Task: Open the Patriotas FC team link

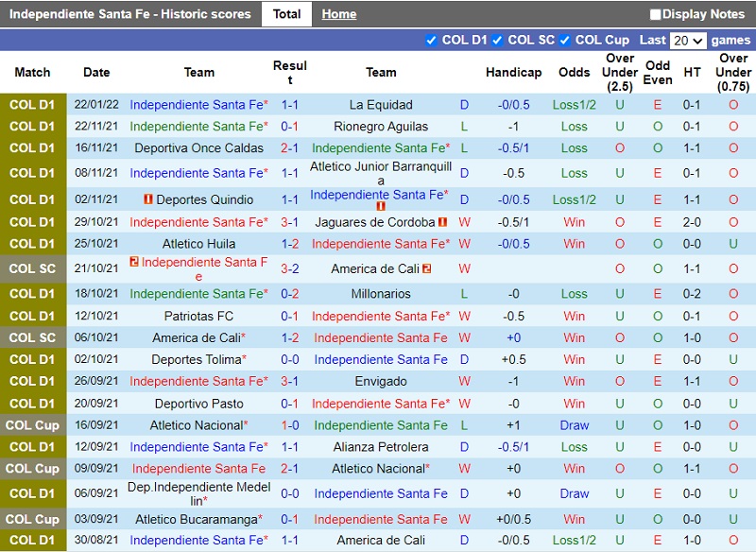Action: [x=198, y=316]
